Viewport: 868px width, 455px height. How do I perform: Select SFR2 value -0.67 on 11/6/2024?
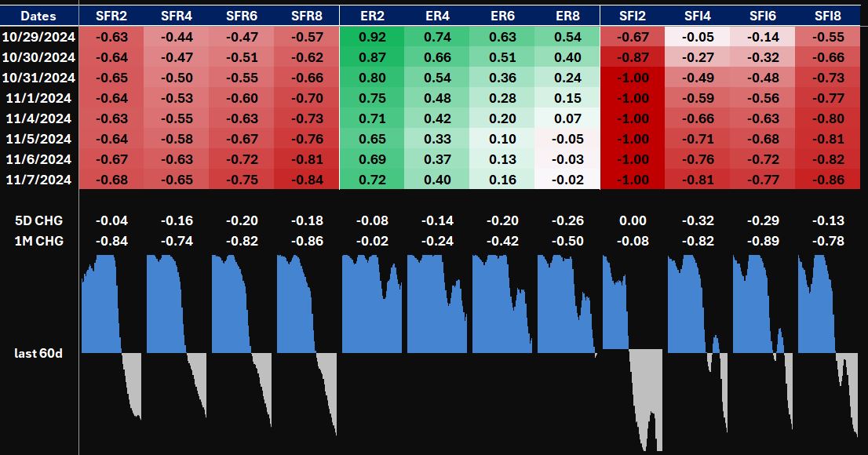[111, 159]
